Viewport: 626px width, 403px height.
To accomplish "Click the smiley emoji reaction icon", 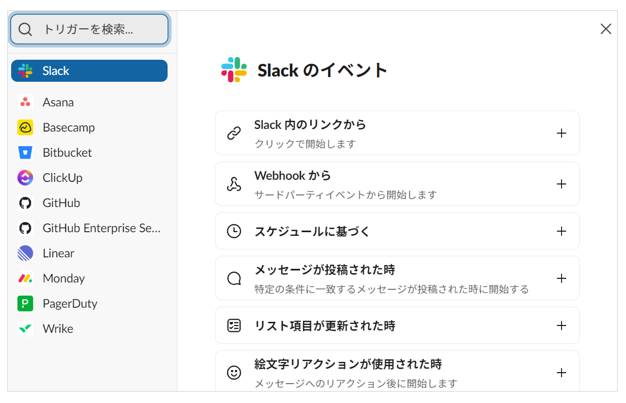I will (x=234, y=373).
